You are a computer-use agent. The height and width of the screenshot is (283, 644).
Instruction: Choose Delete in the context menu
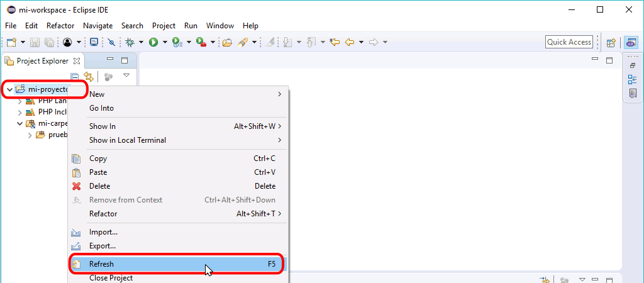point(178,186)
